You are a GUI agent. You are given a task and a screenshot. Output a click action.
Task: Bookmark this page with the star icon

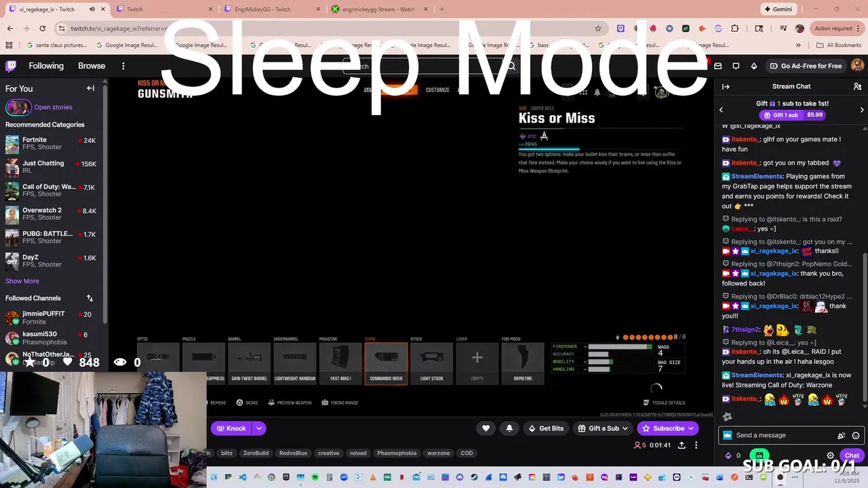tap(597, 28)
